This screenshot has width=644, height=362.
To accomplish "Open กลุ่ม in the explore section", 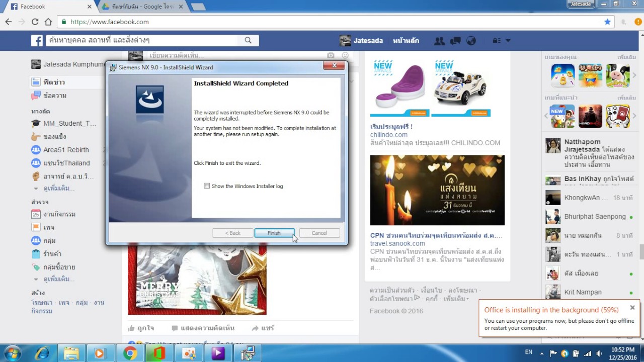I will (x=44, y=240).
